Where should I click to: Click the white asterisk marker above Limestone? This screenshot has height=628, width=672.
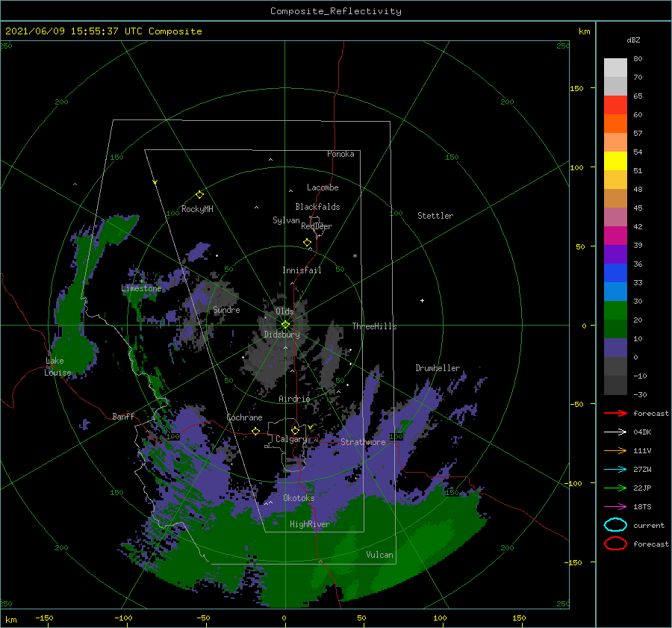coord(141,282)
